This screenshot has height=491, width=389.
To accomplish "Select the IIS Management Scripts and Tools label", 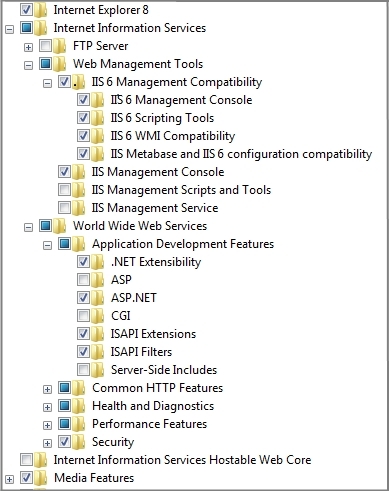I will 181,190.
